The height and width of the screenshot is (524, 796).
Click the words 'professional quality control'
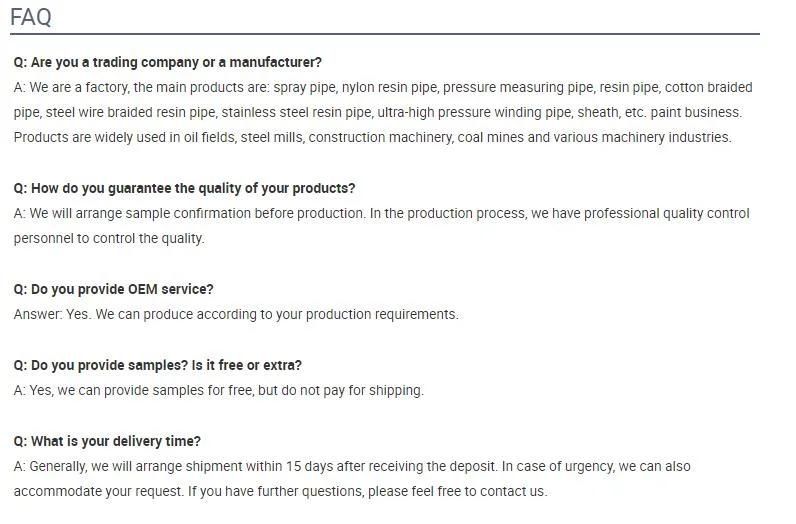point(667,213)
